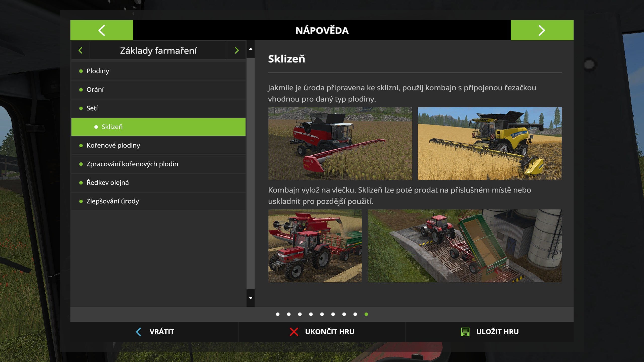Screen dimensions: 644x362
Task: Click the NÁPOVĚDA header title
Action: pyautogui.click(x=322, y=30)
